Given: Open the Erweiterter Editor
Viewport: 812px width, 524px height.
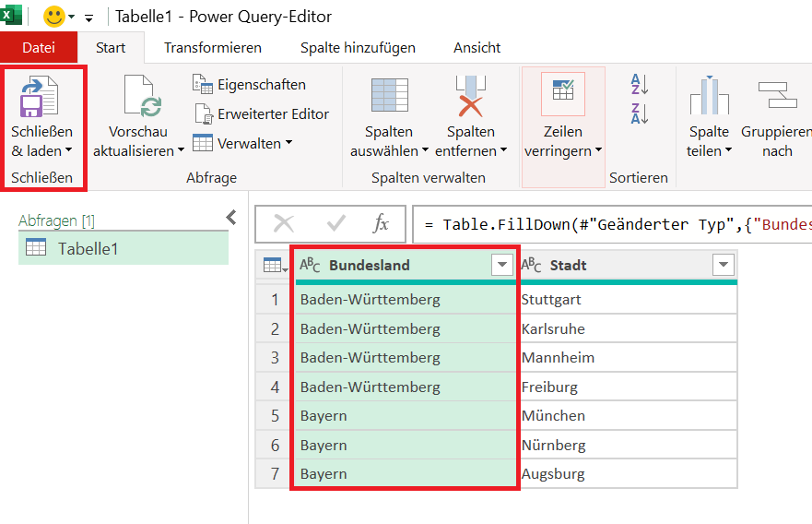Looking at the screenshot, I should (261, 114).
